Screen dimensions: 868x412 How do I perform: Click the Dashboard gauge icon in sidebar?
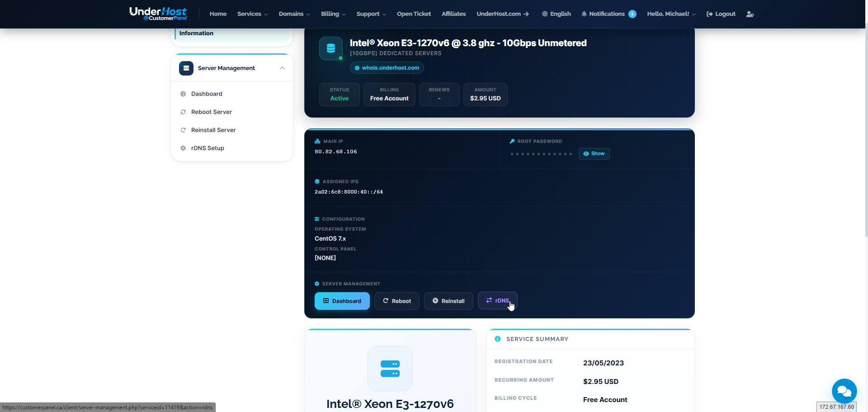pyautogui.click(x=183, y=94)
